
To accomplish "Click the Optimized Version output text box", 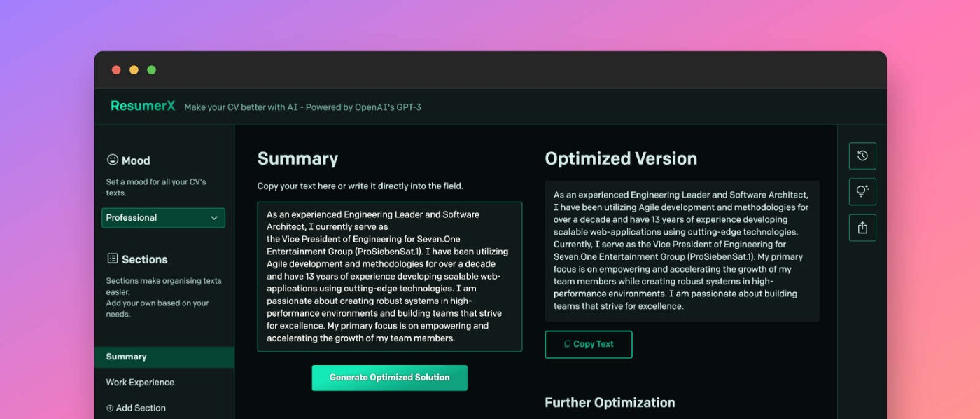I will tap(681, 251).
